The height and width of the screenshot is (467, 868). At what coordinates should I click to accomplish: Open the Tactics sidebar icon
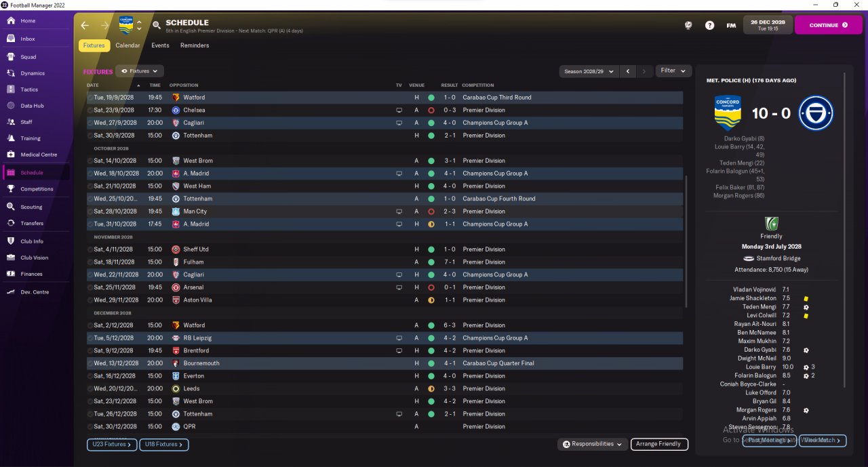pyautogui.click(x=11, y=89)
